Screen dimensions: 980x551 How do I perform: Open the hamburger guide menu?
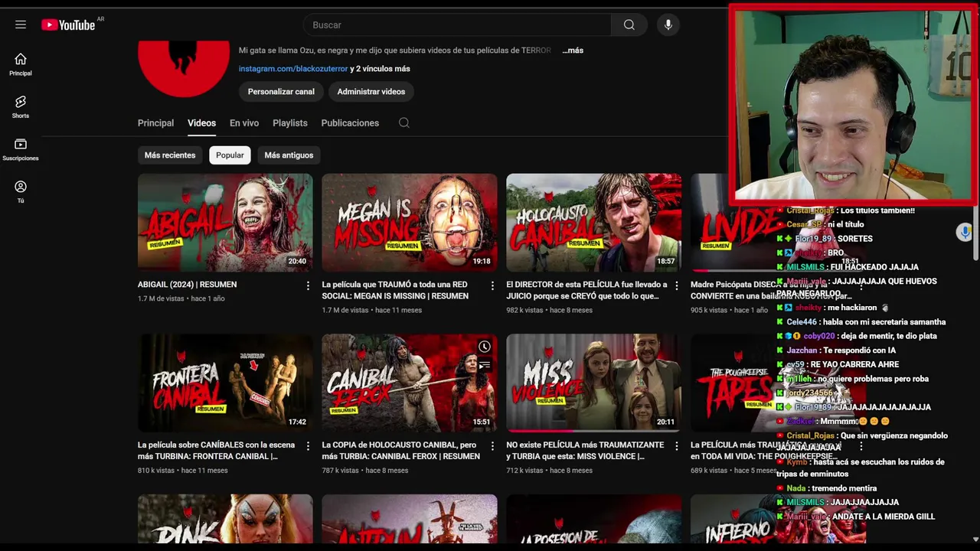[x=21, y=24]
